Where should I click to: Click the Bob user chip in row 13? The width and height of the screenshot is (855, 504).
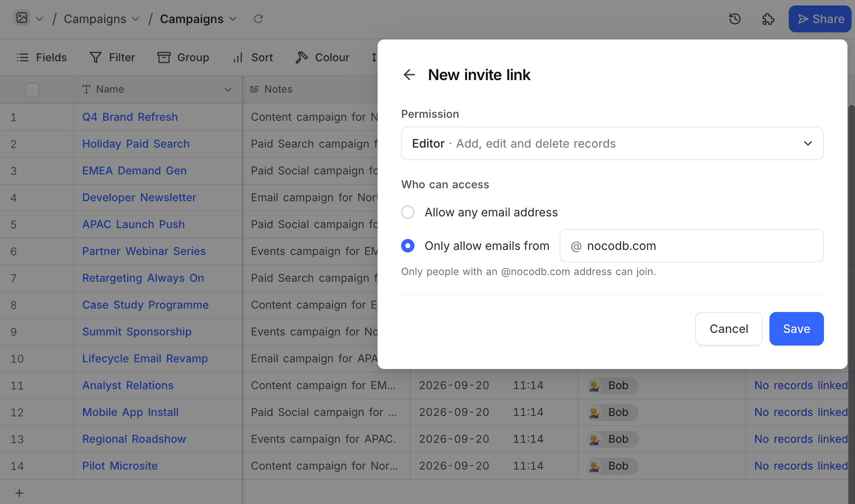613,439
